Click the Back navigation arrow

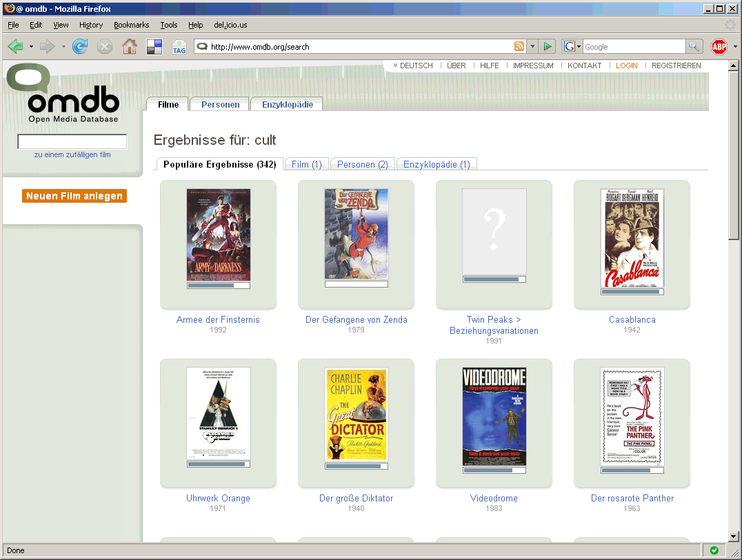coord(15,46)
